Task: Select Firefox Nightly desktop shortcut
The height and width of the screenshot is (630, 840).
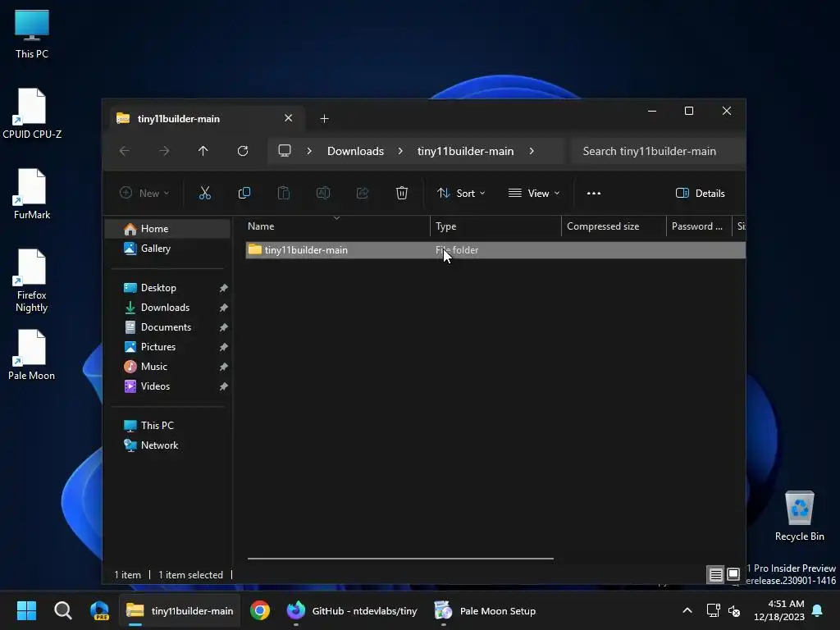Action: [x=32, y=281]
